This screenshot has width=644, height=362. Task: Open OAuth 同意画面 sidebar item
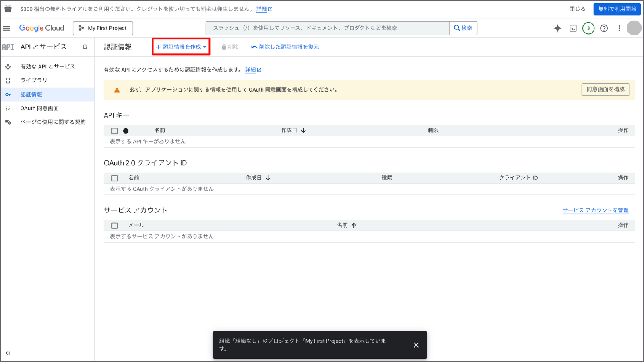pyautogui.click(x=47, y=108)
